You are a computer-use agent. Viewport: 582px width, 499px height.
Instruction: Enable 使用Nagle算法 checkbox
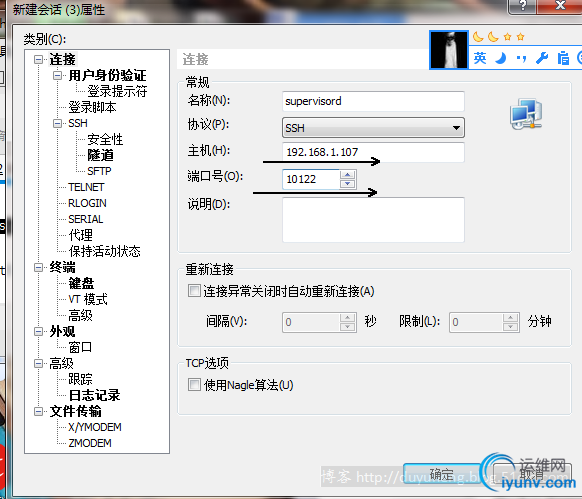[194, 385]
